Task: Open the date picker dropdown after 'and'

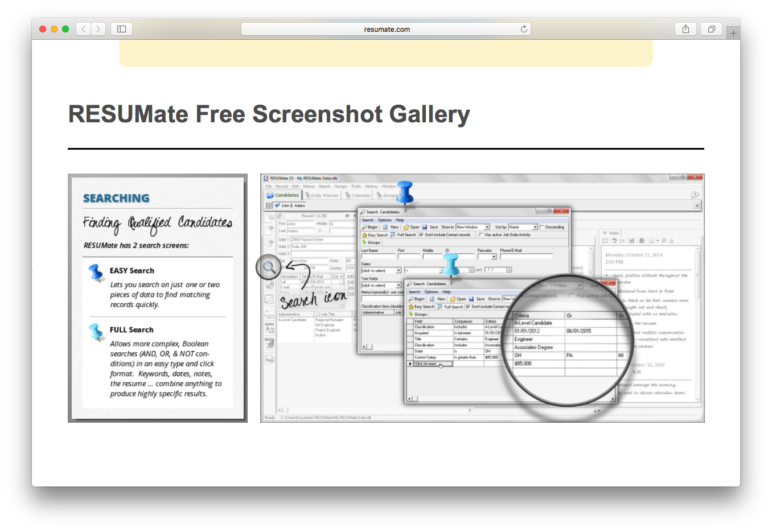Action: [508, 270]
